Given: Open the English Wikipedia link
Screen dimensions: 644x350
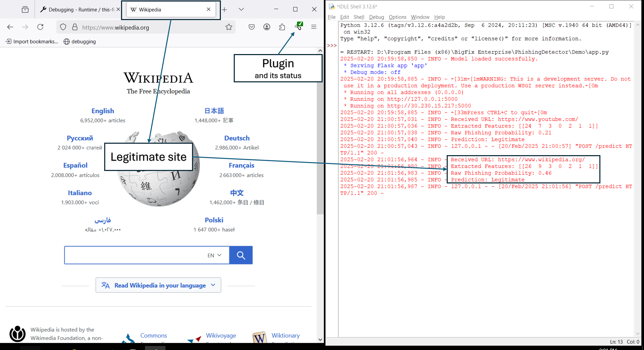Looking at the screenshot, I should tap(102, 111).
